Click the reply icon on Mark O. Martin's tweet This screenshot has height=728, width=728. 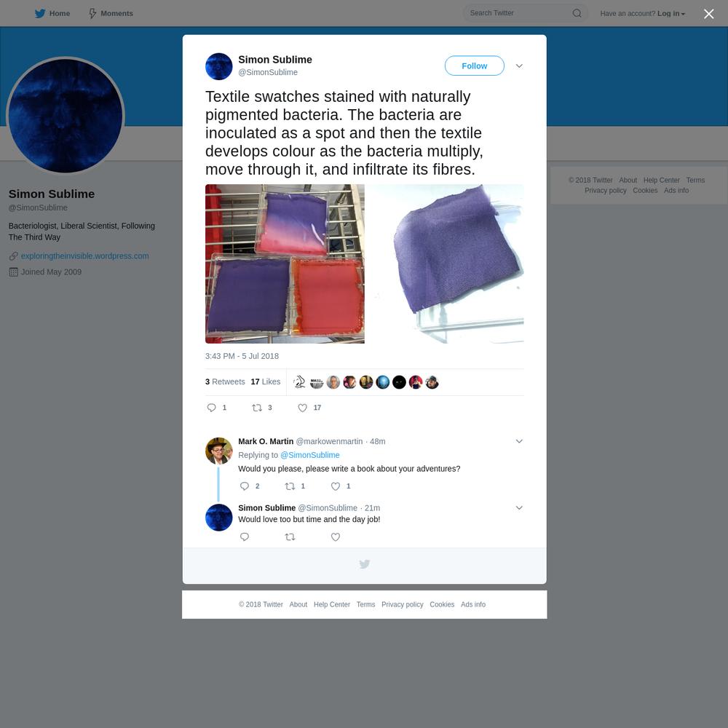[x=244, y=486]
